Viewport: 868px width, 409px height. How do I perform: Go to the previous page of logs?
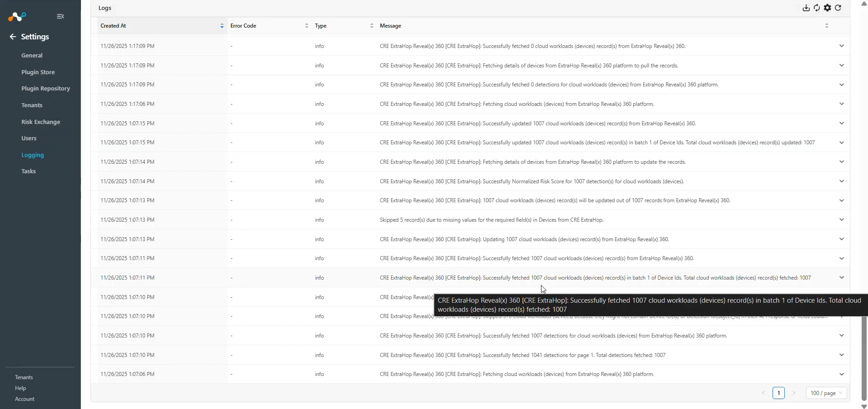[x=764, y=393]
